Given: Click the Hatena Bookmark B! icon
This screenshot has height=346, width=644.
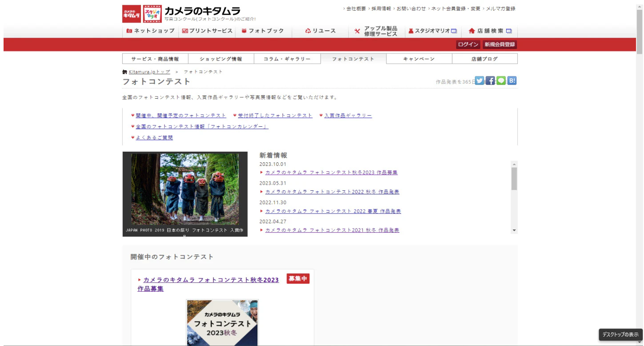Looking at the screenshot, I should click(x=512, y=80).
